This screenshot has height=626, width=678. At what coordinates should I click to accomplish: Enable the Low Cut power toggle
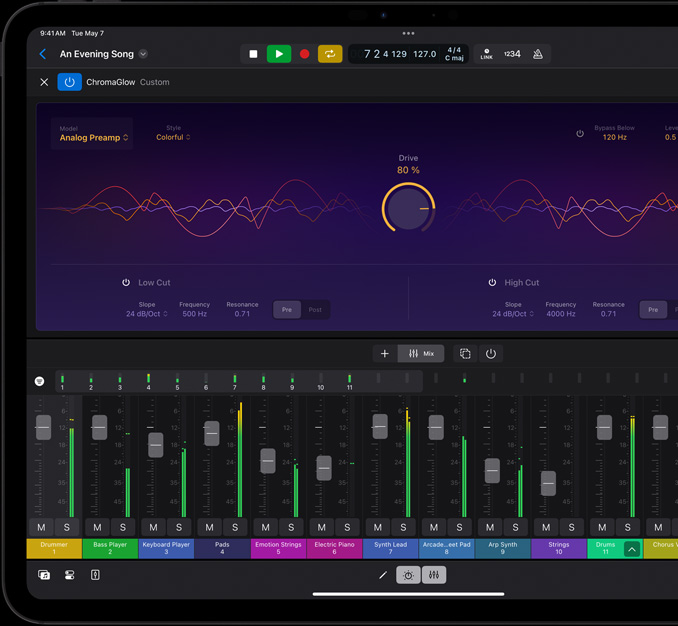coord(126,283)
